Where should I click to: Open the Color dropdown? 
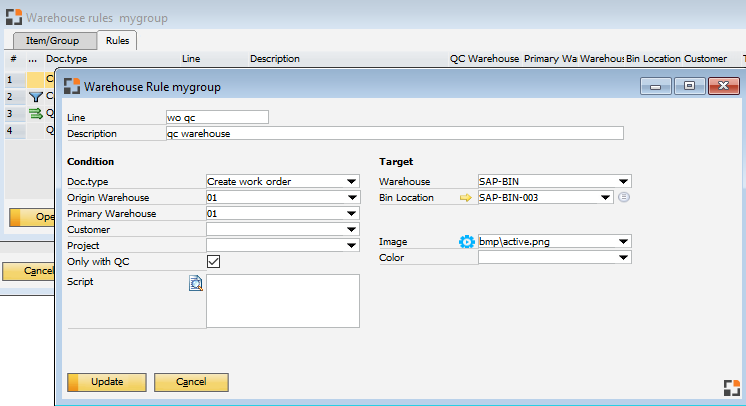[x=624, y=258]
